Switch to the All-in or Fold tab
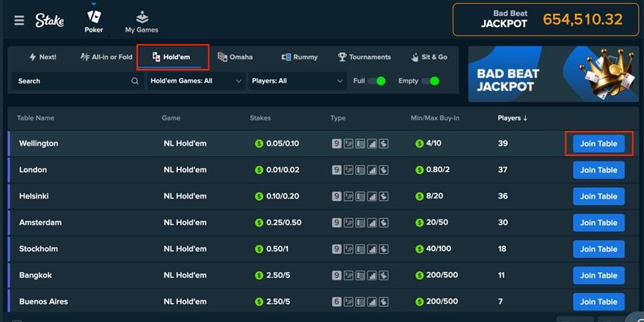Viewport: 644px width, 322px height. pos(106,57)
